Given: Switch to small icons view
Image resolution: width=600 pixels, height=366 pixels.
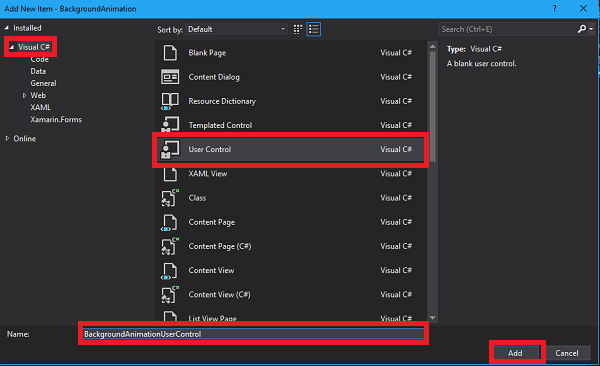Looking at the screenshot, I should pos(298,29).
